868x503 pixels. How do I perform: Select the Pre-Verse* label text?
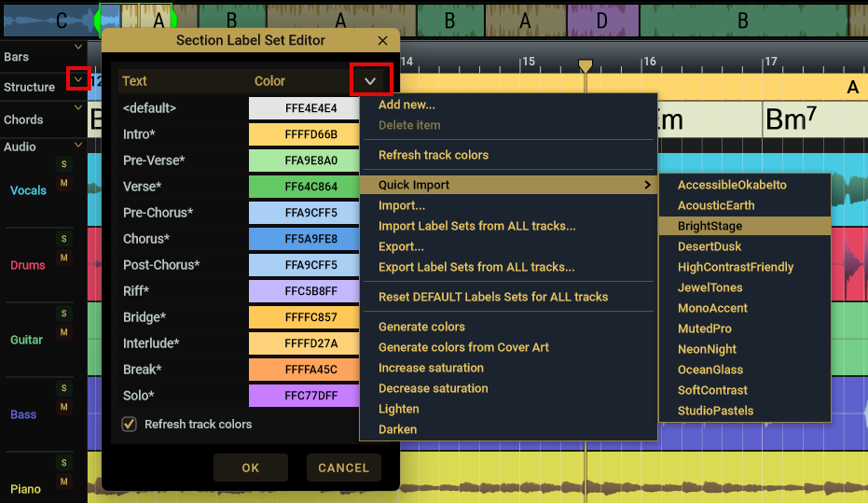(x=154, y=161)
